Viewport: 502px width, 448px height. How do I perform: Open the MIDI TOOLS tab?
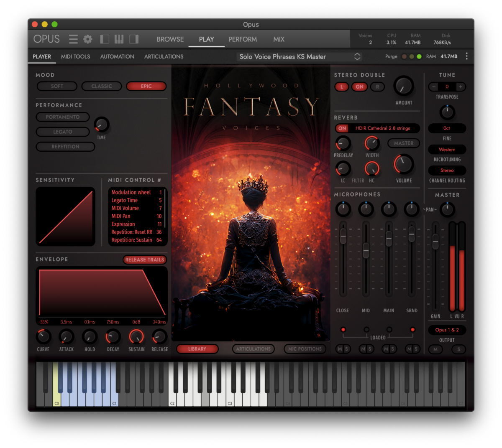[75, 56]
